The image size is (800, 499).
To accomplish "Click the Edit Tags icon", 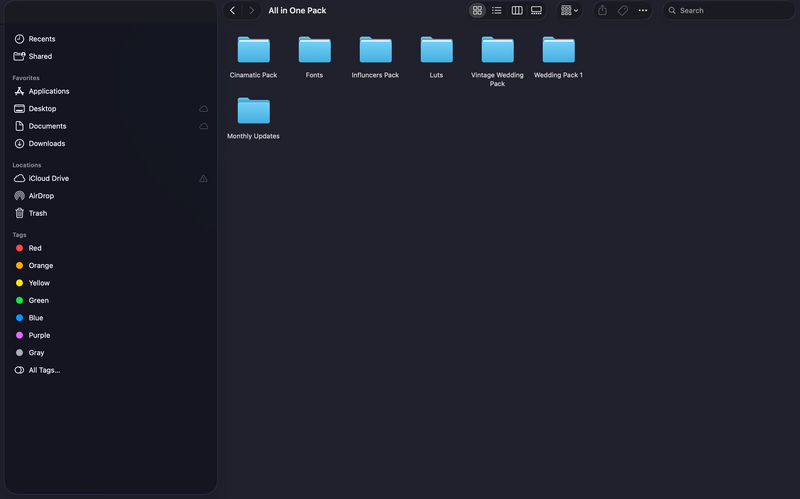I will click(x=622, y=10).
